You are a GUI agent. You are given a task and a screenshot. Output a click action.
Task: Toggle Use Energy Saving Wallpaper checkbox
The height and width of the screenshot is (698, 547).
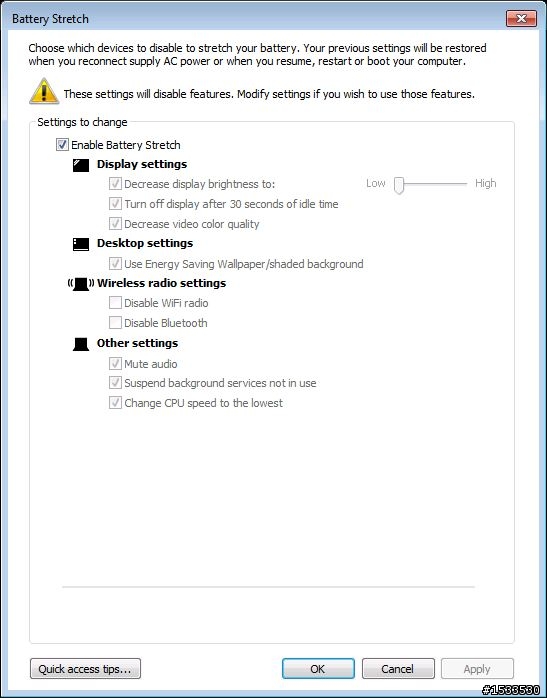(x=115, y=263)
